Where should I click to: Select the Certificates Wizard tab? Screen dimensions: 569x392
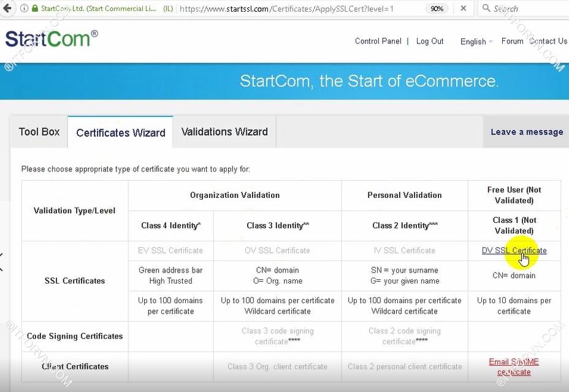(121, 132)
